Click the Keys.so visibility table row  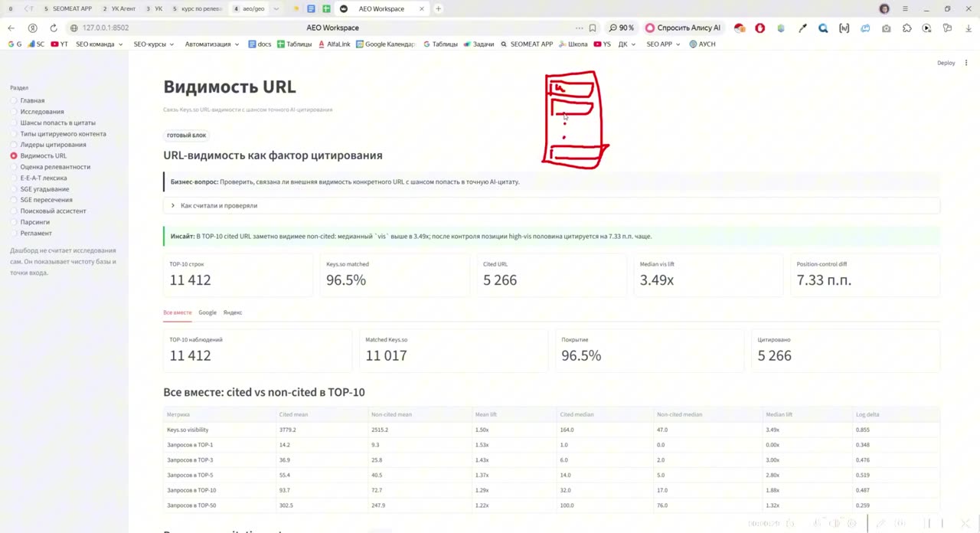(551, 430)
